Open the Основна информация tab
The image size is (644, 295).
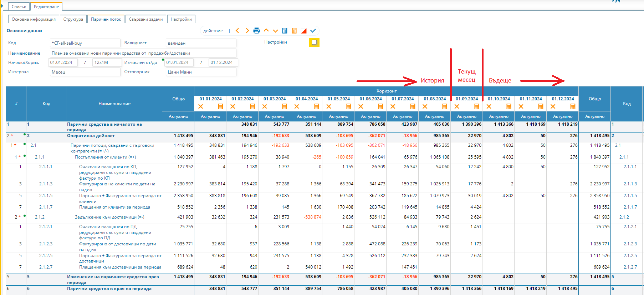tap(34, 19)
